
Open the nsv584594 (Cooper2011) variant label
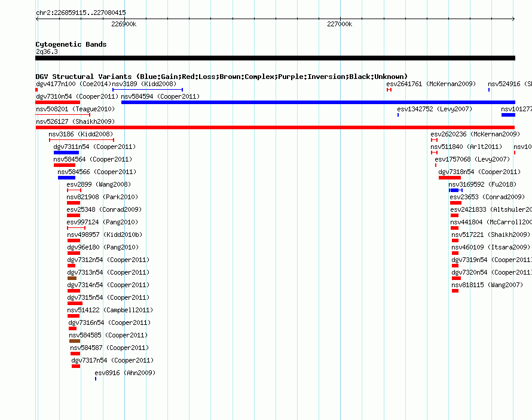pyautogui.click(x=160, y=96)
